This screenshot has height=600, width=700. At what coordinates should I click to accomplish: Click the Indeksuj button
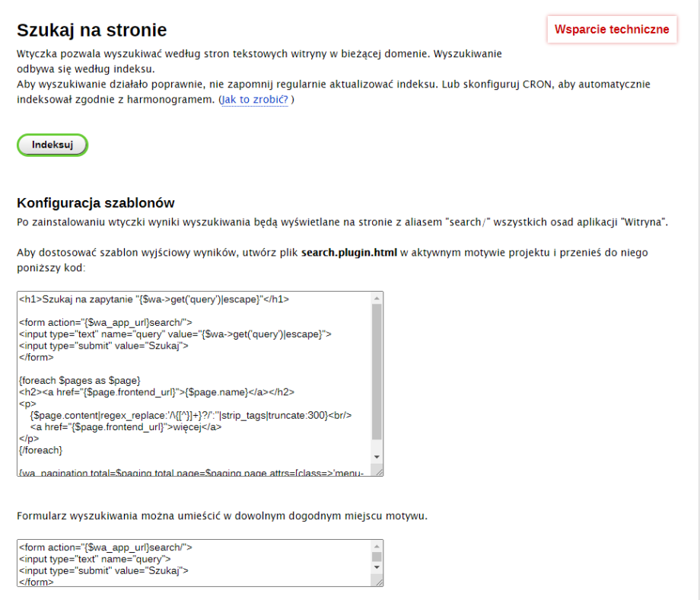pos(52,145)
